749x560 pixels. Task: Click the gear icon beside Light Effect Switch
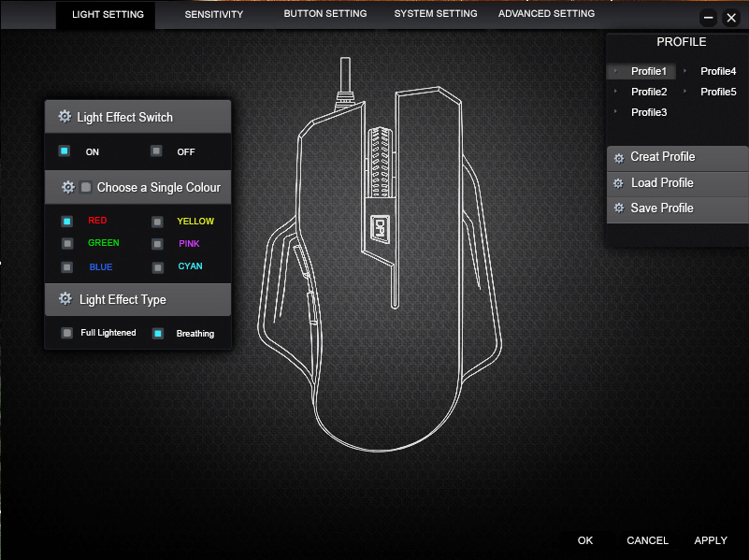[65, 117]
